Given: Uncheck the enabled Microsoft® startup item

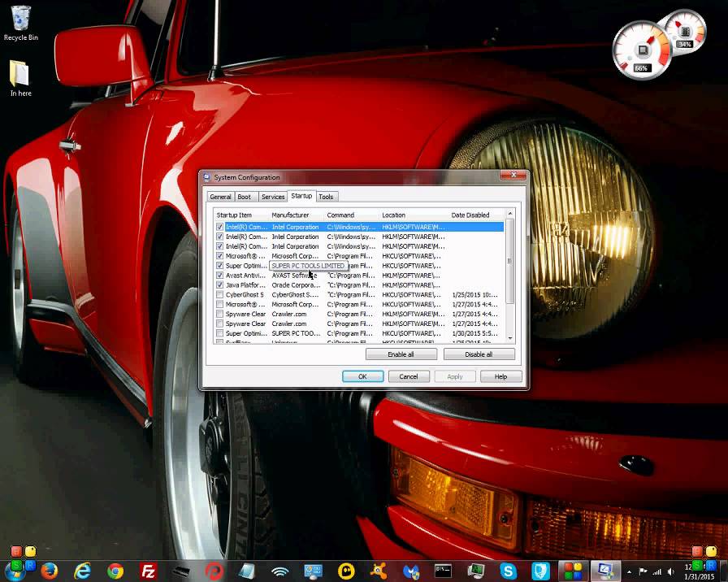Looking at the screenshot, I should [219, 255].
